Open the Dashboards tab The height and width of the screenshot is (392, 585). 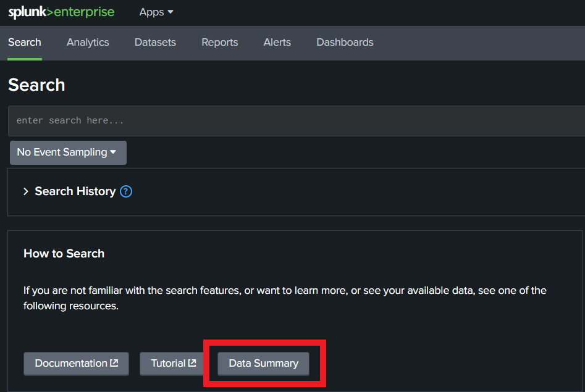[345, 43]
